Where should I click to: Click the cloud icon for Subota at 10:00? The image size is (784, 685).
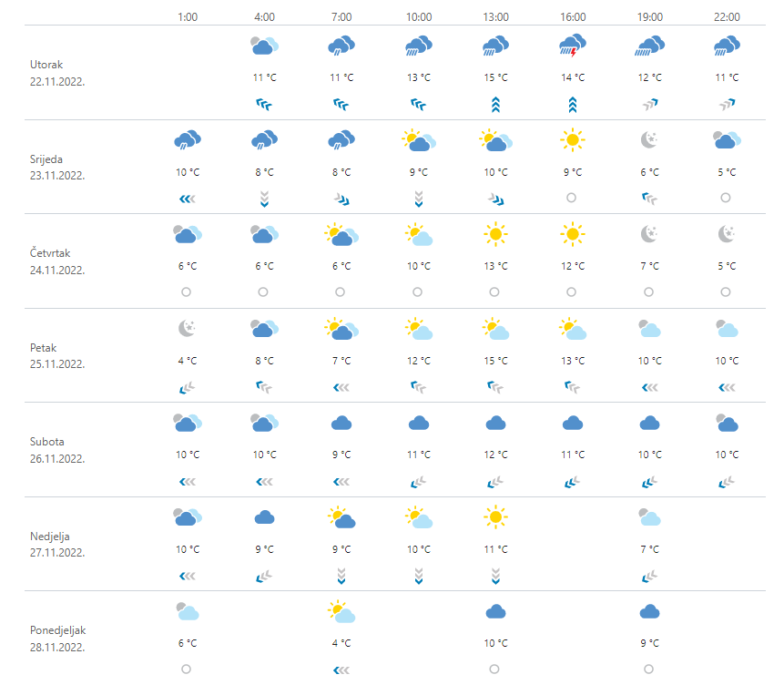pos(418,423)
